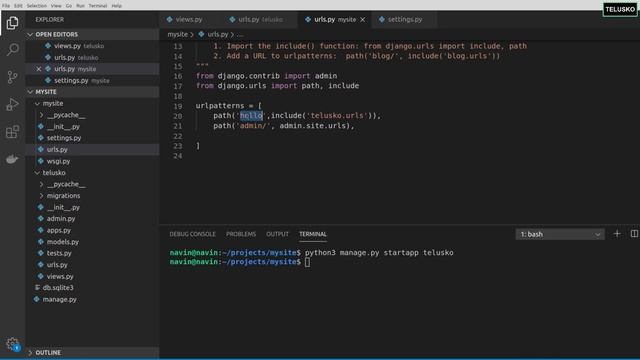Open the Extensions view icon
Screen dimensions: 640x360
coord(12,131)
